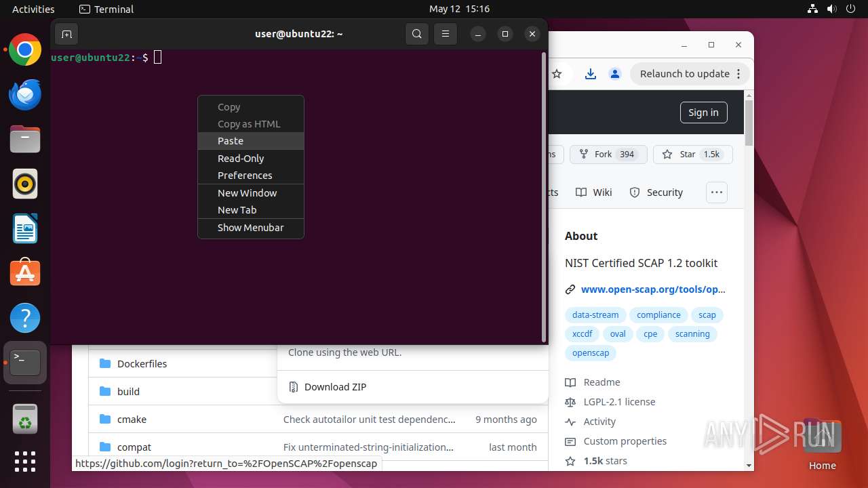The height and width of the screenshot is (488, 868).
Task: Open the Terminal hamburger menu
Action: coord(445,34)
